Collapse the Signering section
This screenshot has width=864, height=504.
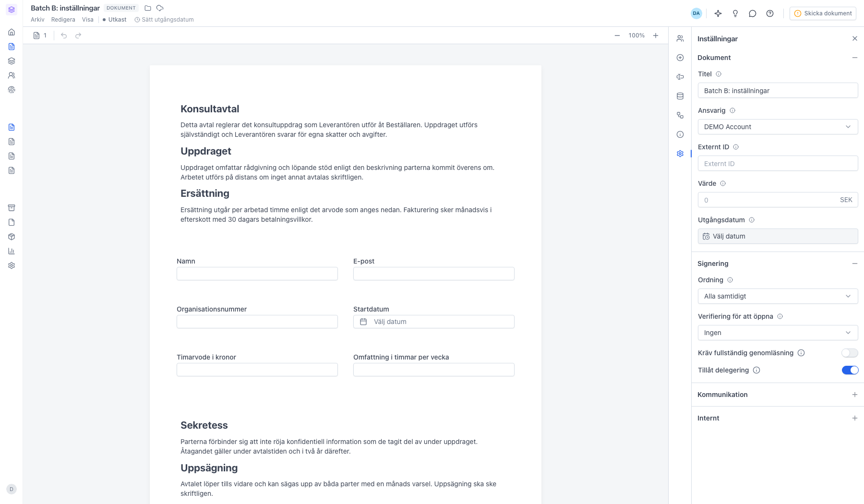click(x=855, y=264)
